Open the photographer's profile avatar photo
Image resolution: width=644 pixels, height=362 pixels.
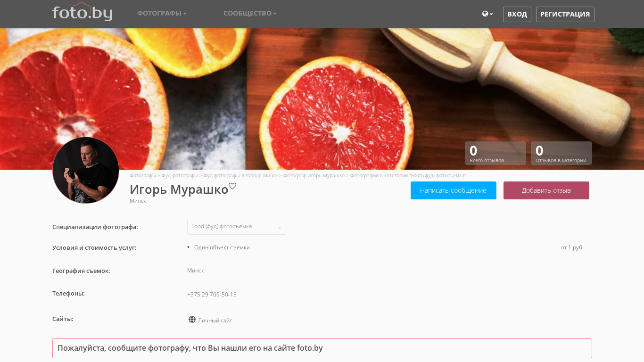(86, 170)
